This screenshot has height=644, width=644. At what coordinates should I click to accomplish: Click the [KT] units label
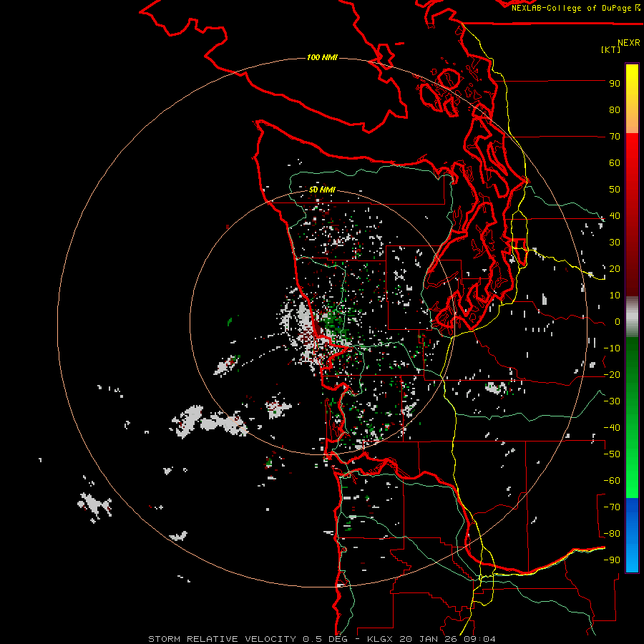pyautogui.click(x=610, y=49)
